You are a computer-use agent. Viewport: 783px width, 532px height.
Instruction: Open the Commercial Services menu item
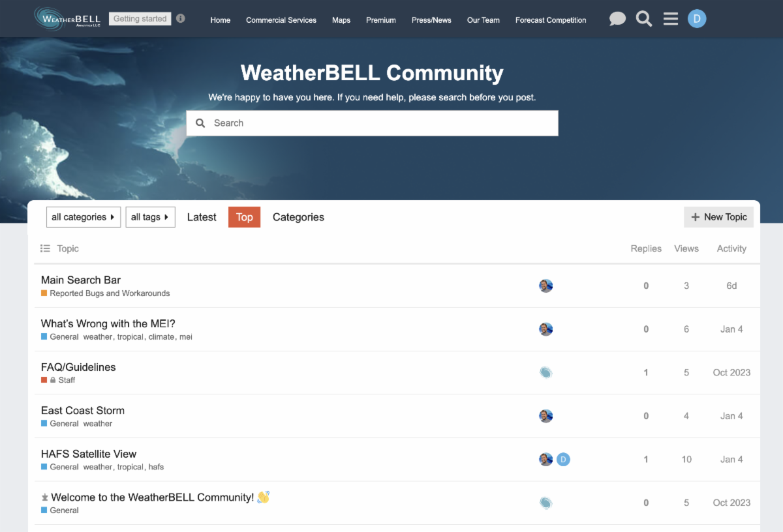pos(281,20)
